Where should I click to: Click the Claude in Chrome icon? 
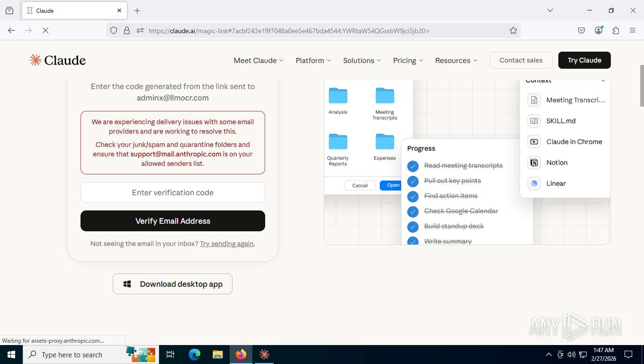(534, 142)
